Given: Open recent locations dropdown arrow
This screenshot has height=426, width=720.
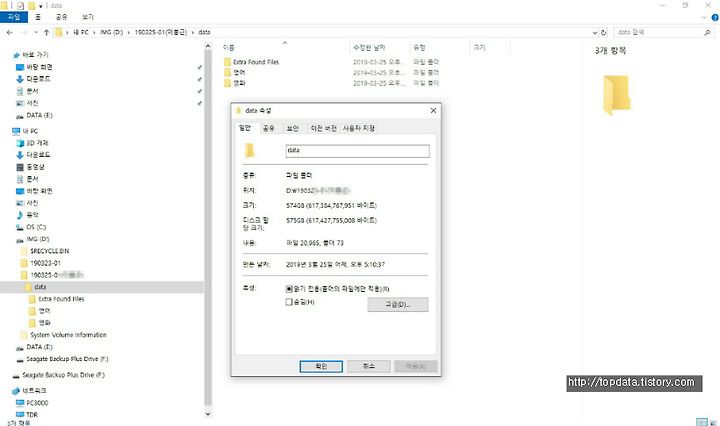Looking at the screenshot, I should coord(36,33).
